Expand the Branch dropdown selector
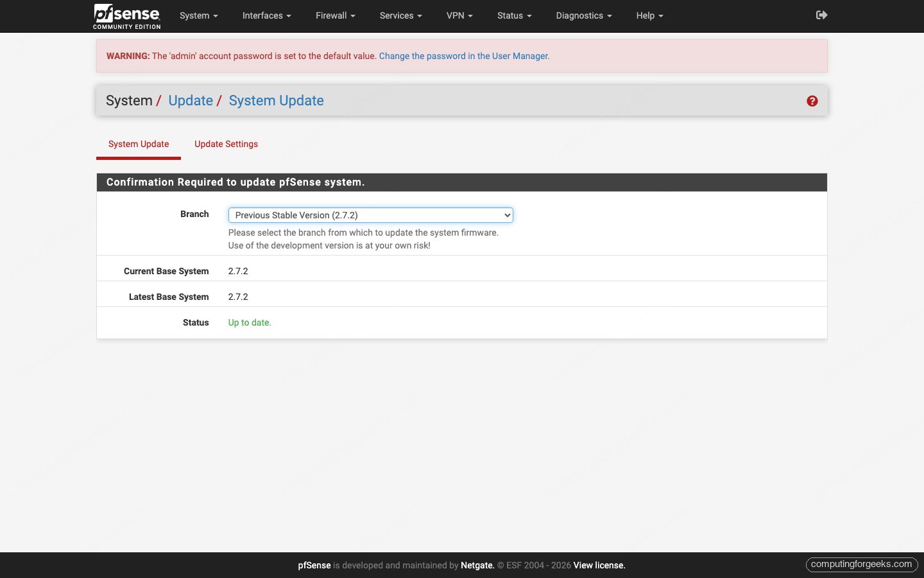 371,215
